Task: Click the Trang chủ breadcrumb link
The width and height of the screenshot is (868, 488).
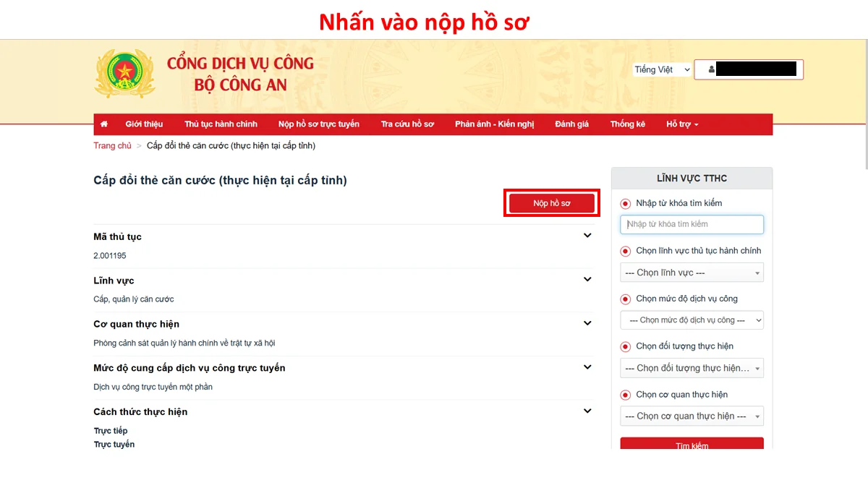Action: [112, 145]
